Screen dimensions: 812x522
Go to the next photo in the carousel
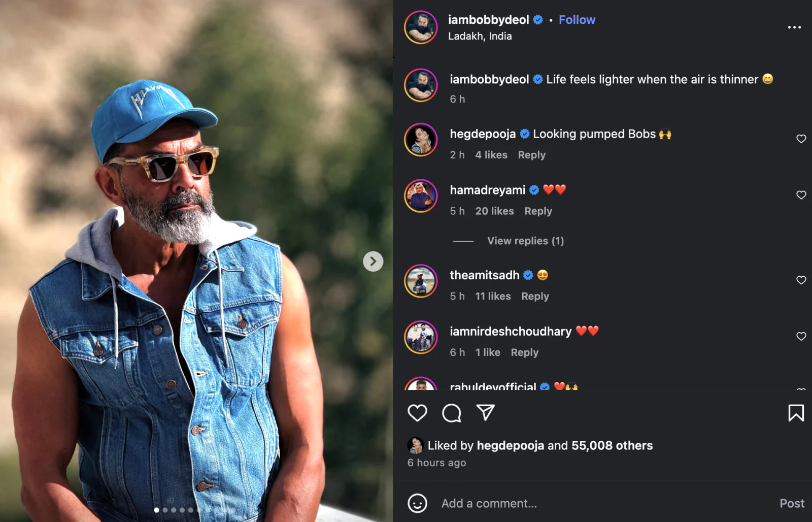tap(373, 262)
